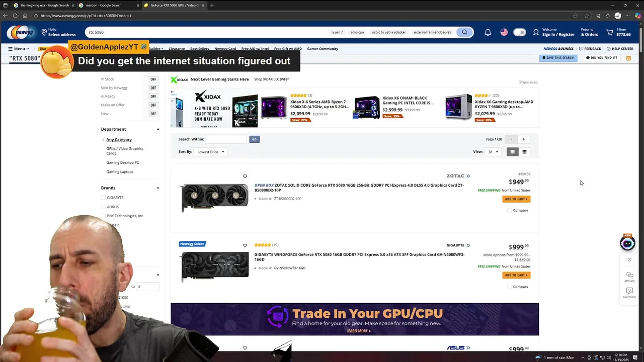Go to next results page arrow
This screenshot has width=644, height=362.
[x=524, y=139]
